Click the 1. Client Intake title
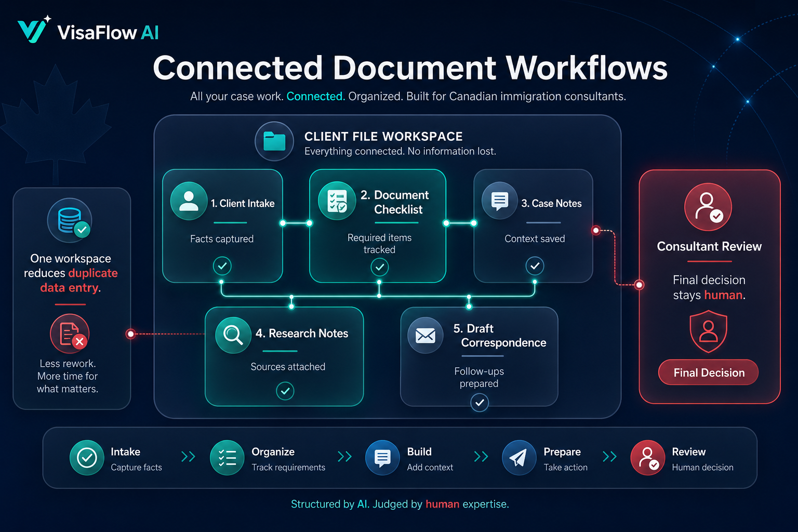The height and width of the screenshot is (532, 798). (x=243, y=204)
